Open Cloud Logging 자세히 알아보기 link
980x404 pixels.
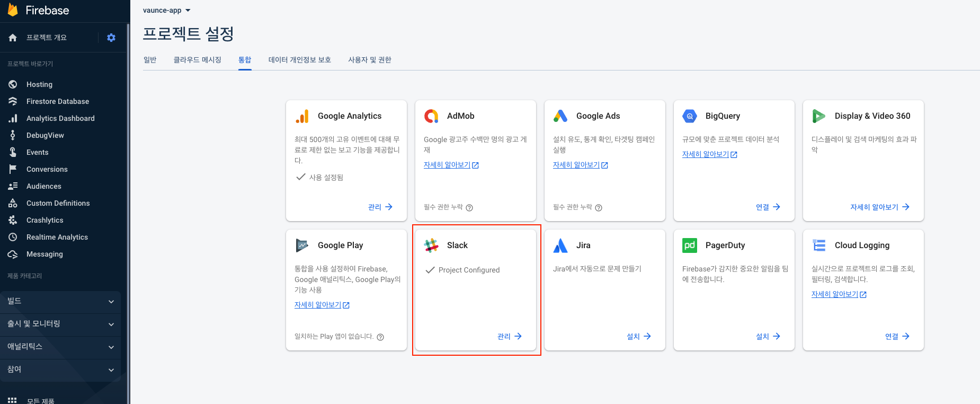pyautogui.click(x=839, y=294)
